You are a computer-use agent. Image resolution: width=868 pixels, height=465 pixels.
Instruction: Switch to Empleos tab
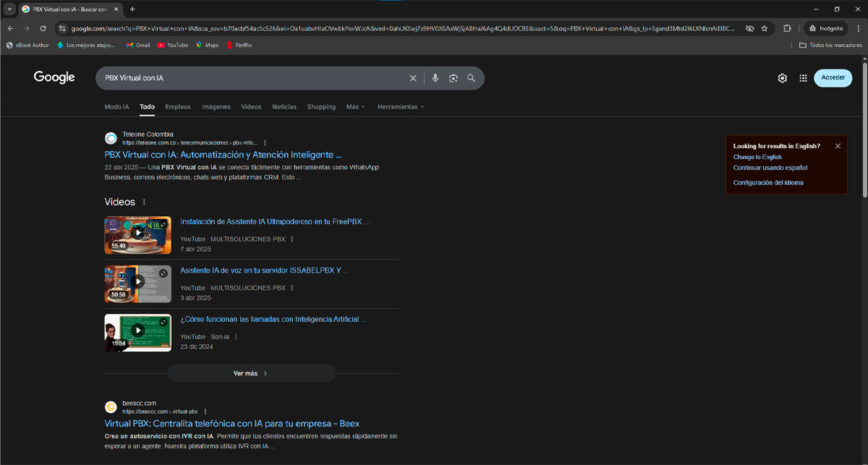[x=178, y=107]
